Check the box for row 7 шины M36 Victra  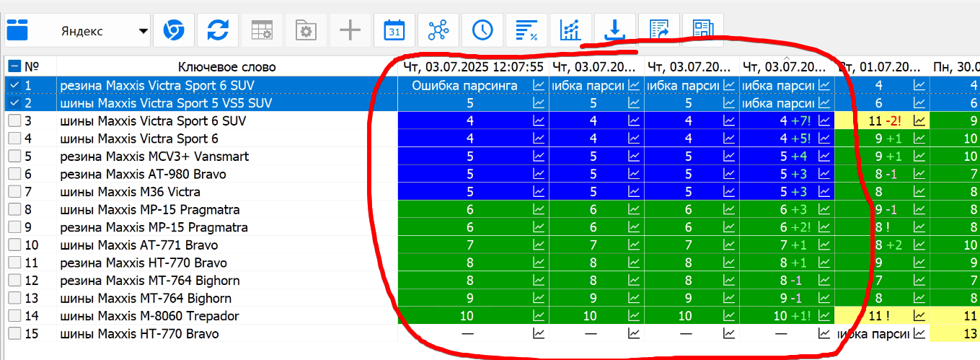point(14,192)
